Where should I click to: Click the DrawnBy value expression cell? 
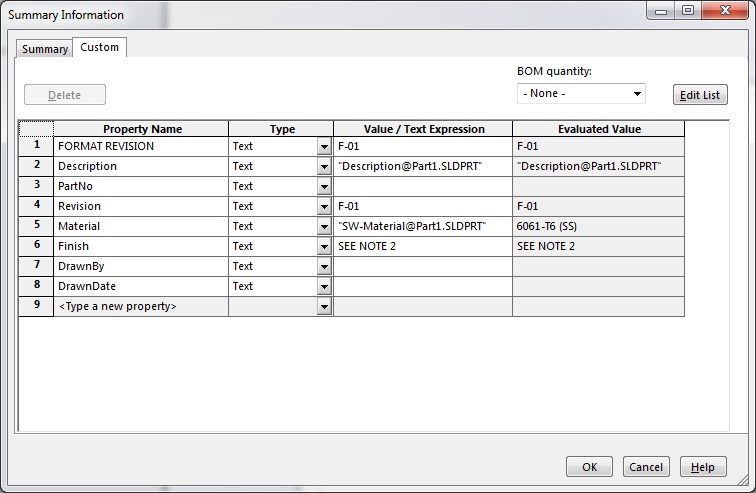pos(423,266)
